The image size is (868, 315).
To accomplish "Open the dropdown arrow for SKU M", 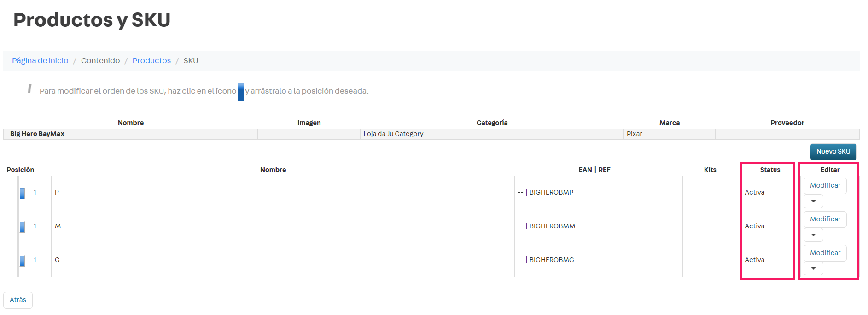I will (813, 235).
